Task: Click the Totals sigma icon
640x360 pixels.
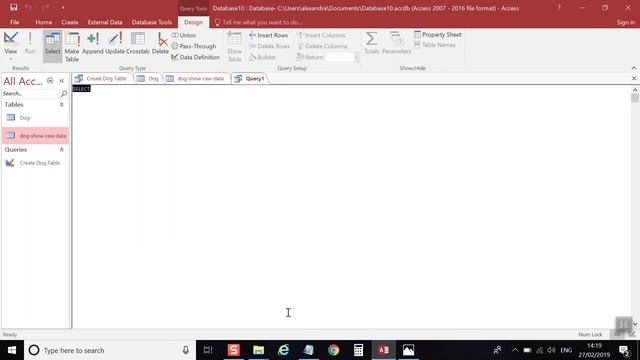Action: point(371,39)
